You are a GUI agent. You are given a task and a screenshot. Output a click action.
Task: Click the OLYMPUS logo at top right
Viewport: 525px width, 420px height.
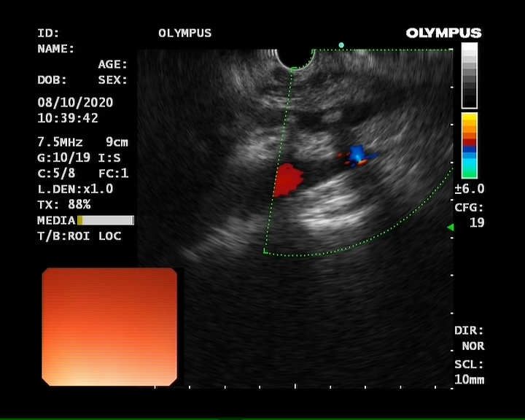coord(443,33)
